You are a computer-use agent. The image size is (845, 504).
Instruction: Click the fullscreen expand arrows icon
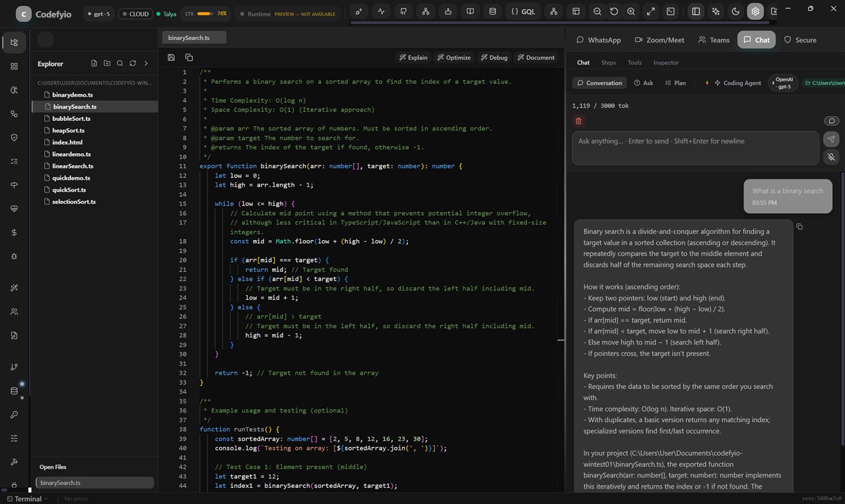pos(651,12)
